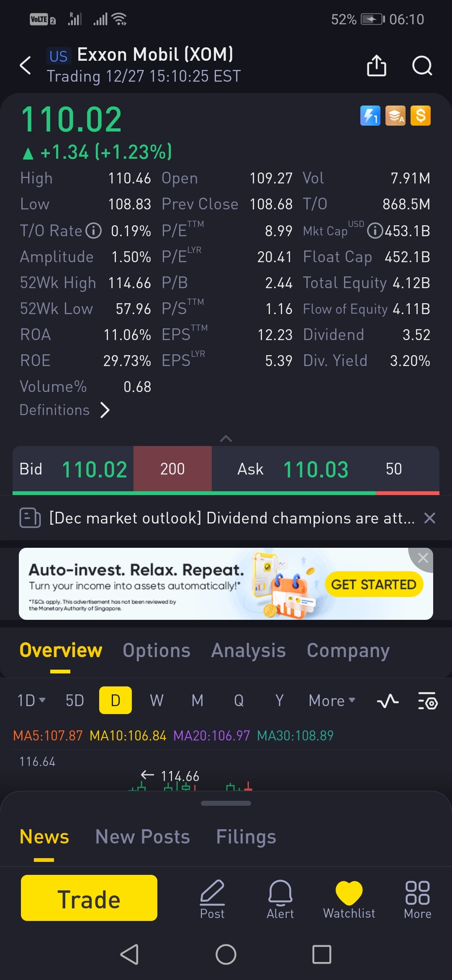Tap the orange dollar sign badge

pyautogui.click(x=421, y=116)
